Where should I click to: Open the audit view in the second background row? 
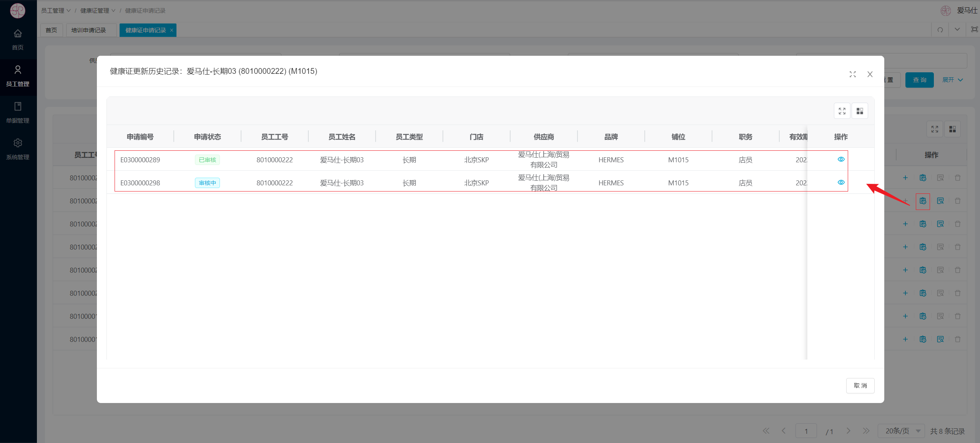940,201
